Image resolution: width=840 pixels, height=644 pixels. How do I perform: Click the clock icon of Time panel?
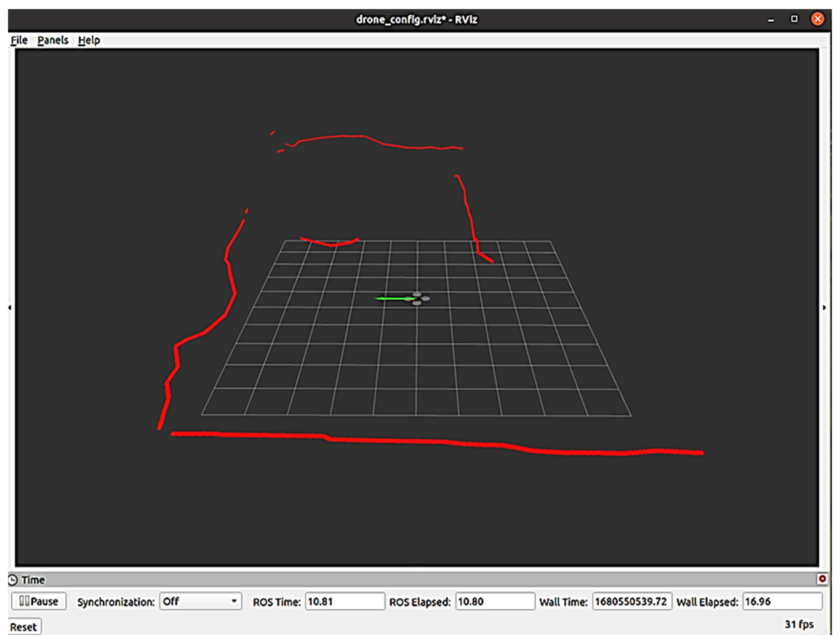13,580
